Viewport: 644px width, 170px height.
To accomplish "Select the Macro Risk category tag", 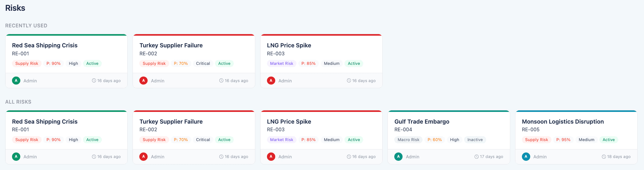I will 408,140.
